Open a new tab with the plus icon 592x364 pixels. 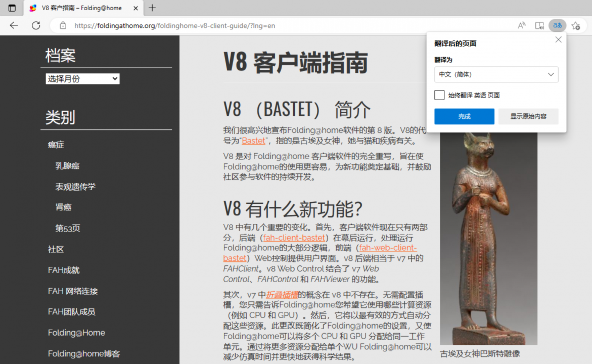(x=152, y=8)
